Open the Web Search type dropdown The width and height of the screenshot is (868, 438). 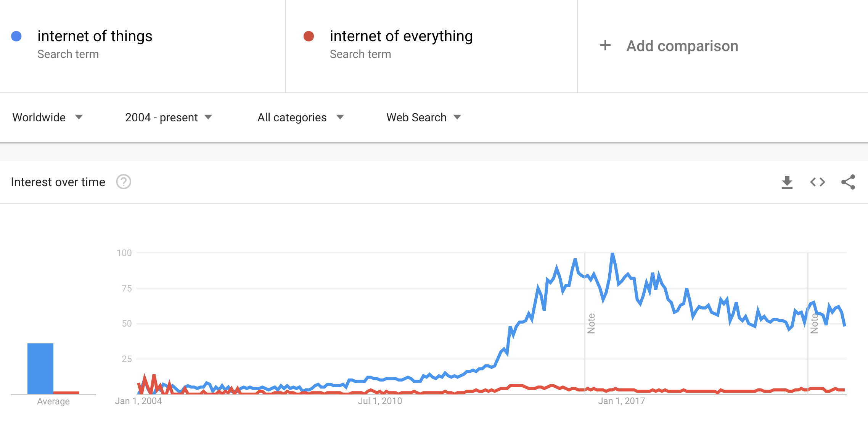coord(424,118)
